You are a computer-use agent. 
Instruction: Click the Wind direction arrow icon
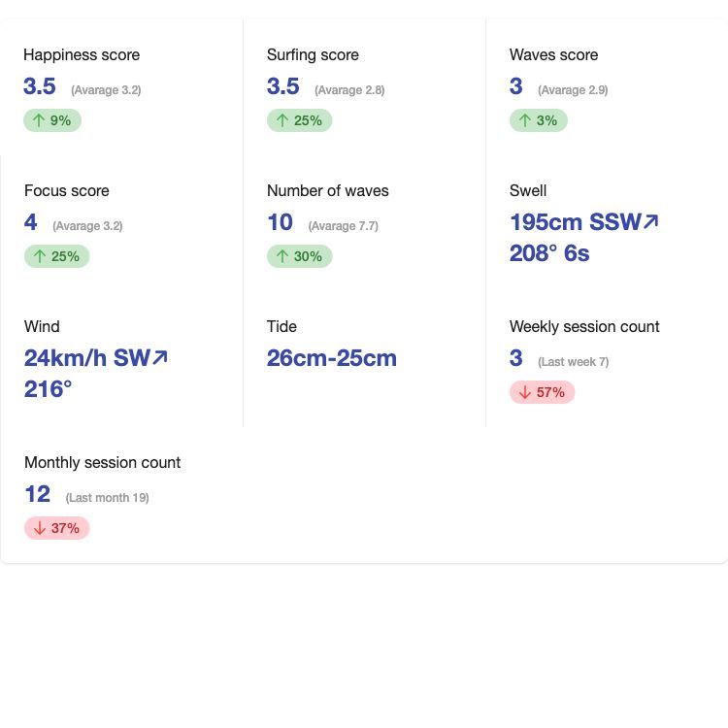click(160, 358)
